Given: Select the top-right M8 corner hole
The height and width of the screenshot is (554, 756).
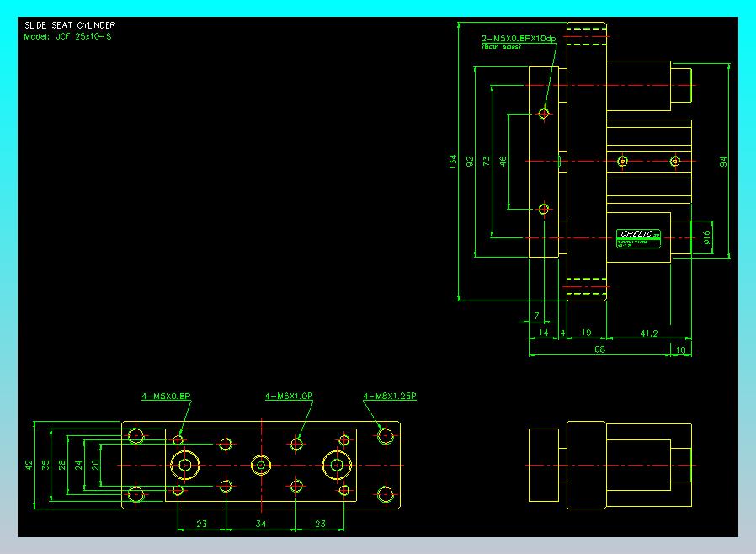Looking at the screenshot, I should 386,436.
